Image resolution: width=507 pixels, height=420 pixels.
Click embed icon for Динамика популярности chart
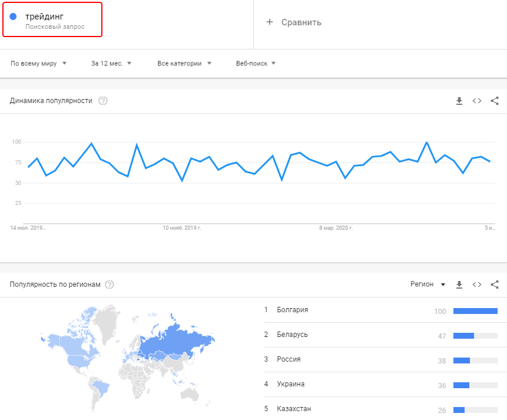pos(477,101)
